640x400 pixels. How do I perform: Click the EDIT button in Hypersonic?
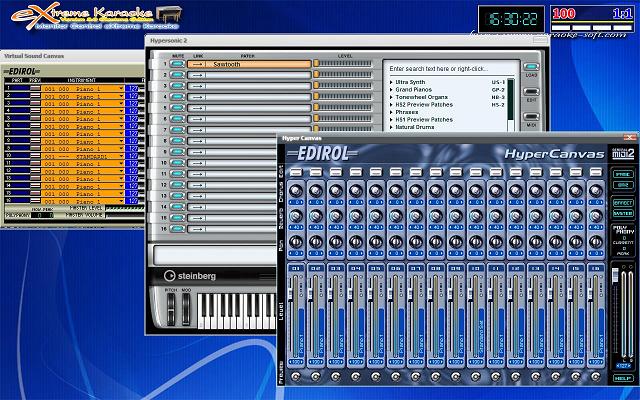531,91
